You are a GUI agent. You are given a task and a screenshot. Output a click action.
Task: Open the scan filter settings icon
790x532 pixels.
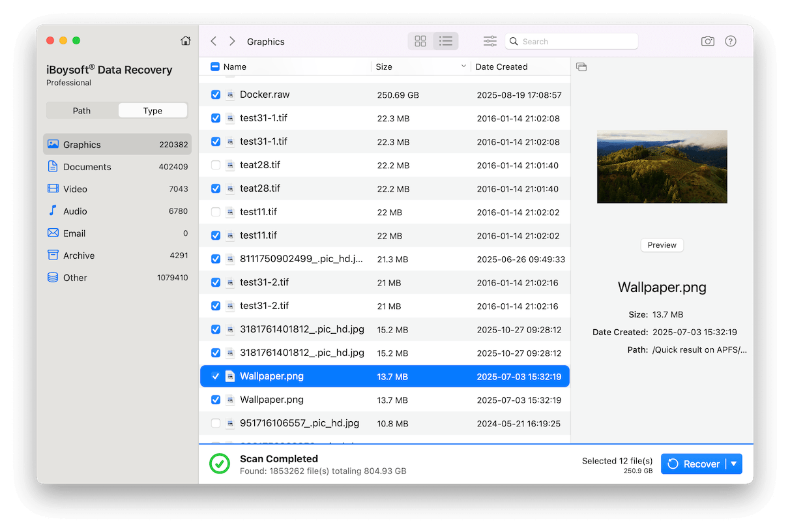(490, 40)
